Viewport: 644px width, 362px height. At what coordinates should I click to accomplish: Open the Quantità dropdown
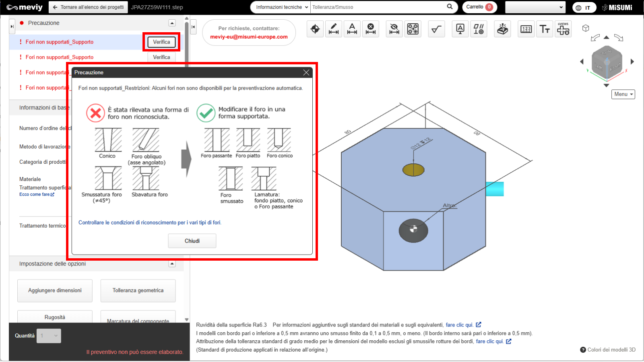[x=49, y=336]
